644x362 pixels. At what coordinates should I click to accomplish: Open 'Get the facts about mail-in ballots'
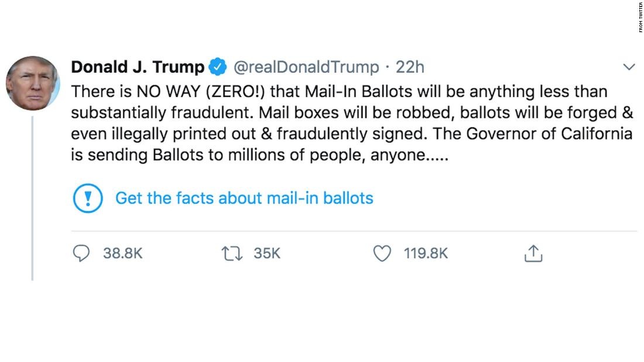(244, 198)
